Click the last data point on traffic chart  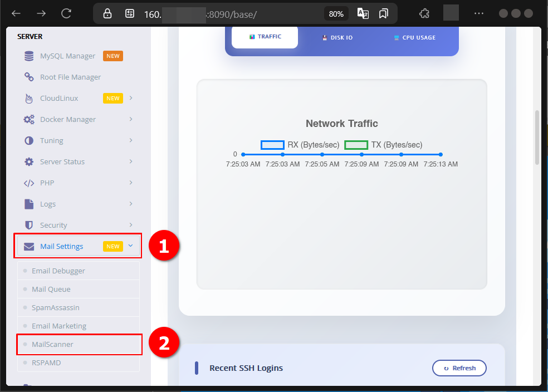pyautogui.click(x=441, y=154)
